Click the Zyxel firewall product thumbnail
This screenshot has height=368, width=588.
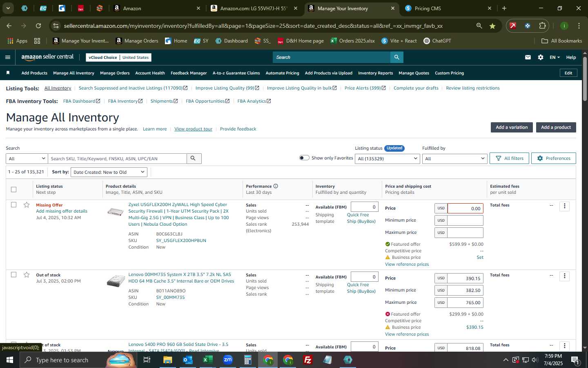pos(116,212)
